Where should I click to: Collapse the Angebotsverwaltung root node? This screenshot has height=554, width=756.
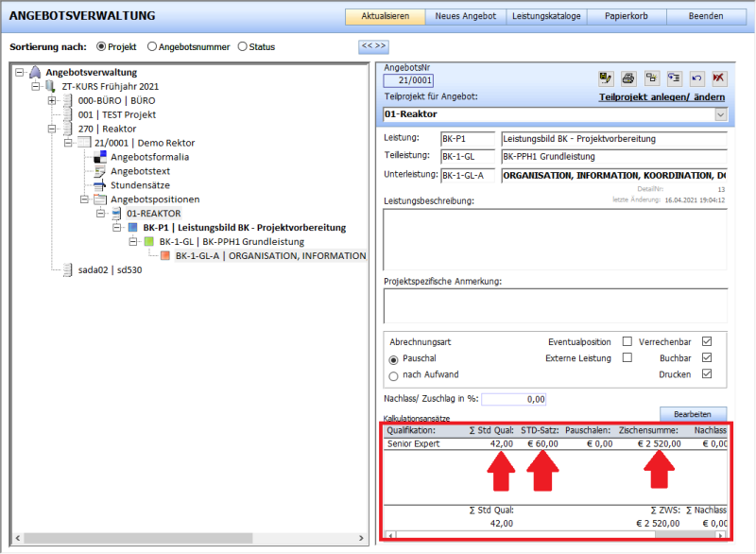(19, 73)
